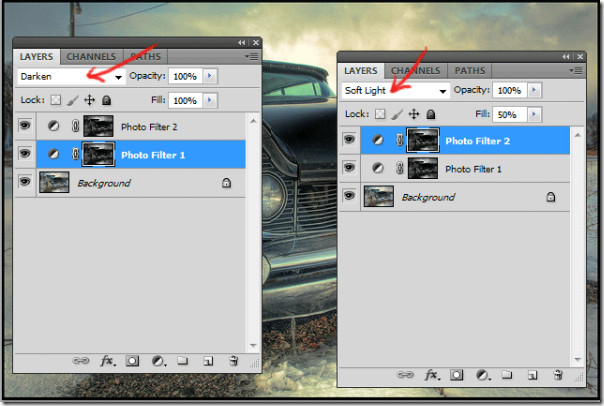Collapse left panel with double-arrow icon
This screenshot has height=406, width=604.
242,42
